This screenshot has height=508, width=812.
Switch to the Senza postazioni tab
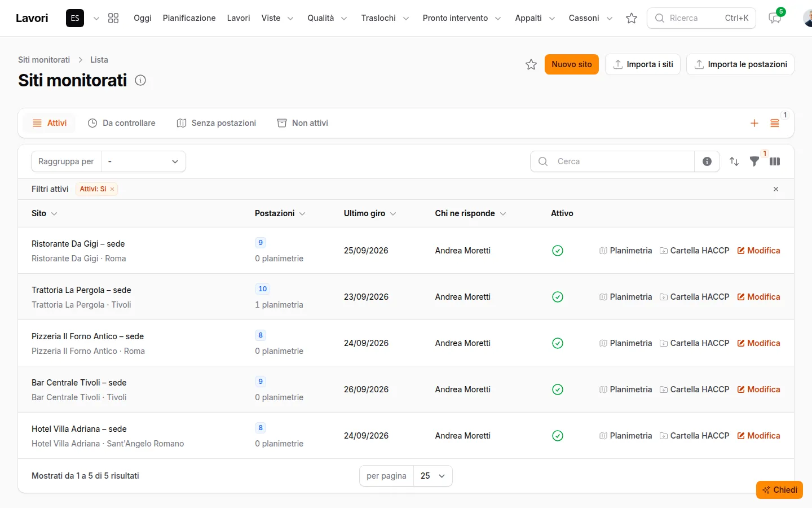(x=217, y=123)
